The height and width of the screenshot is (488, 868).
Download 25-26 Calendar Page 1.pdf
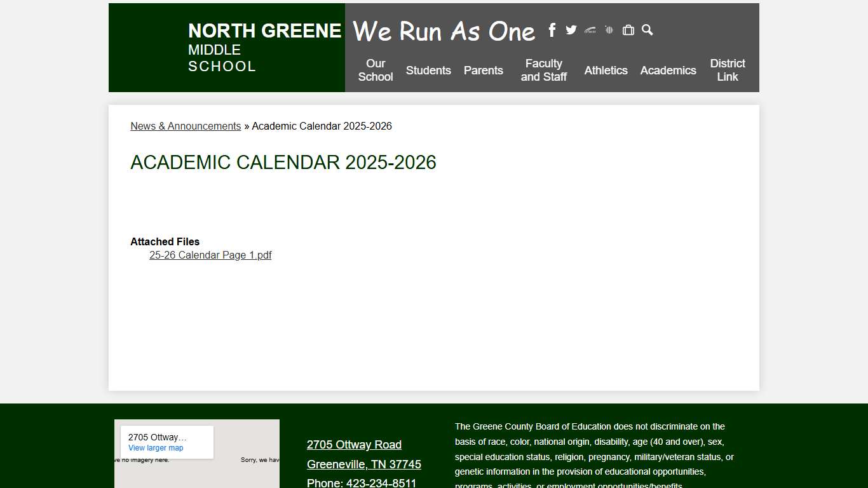click(x=210, y=255)
